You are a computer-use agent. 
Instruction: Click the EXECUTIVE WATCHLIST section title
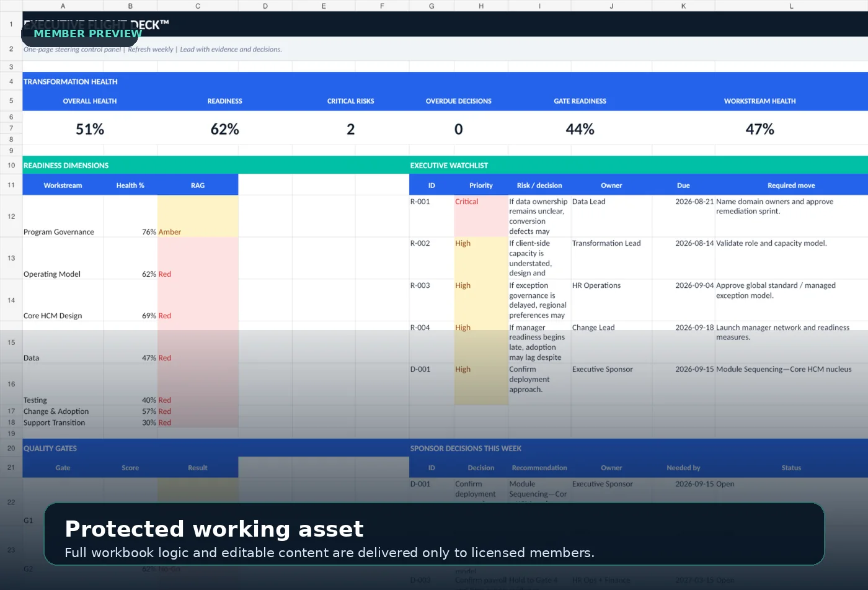point(449,166)
